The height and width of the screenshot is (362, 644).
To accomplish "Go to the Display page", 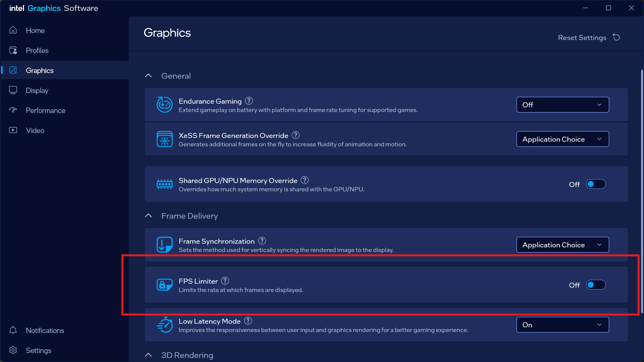I will (37, 90).
